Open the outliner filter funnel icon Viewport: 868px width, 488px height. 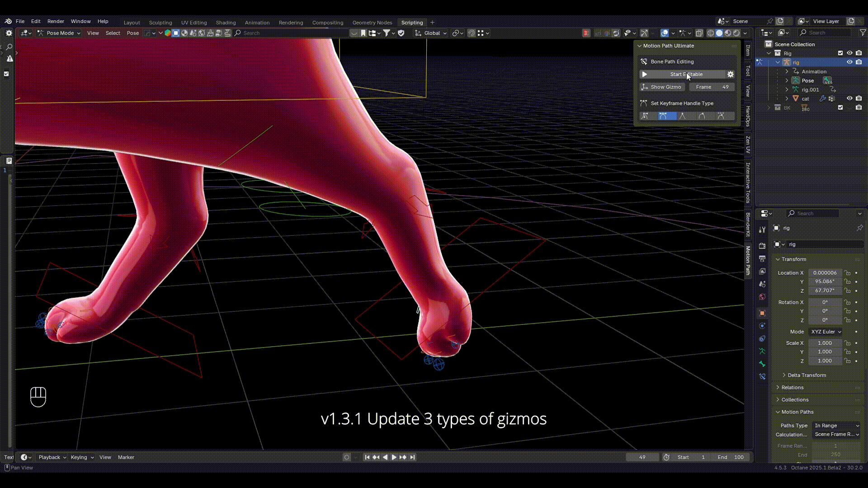pos(863,33)
